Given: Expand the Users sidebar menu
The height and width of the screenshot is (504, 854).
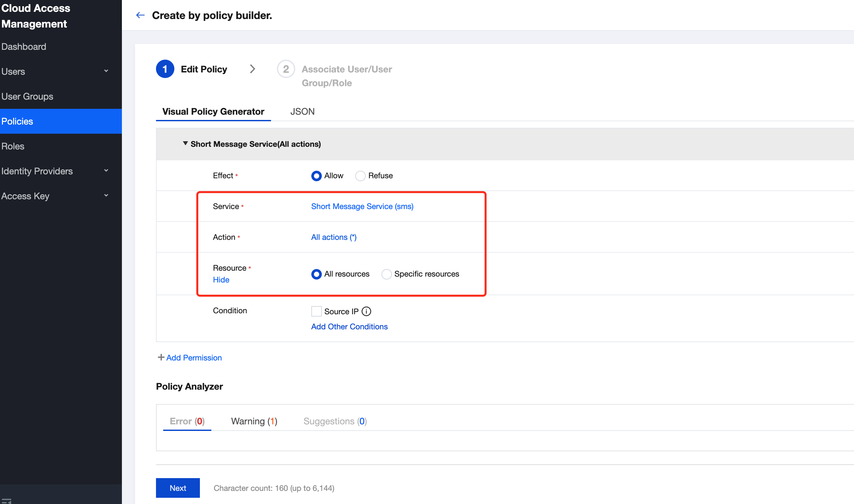Looking at the screenshot, I should click(x=106, y=71).
